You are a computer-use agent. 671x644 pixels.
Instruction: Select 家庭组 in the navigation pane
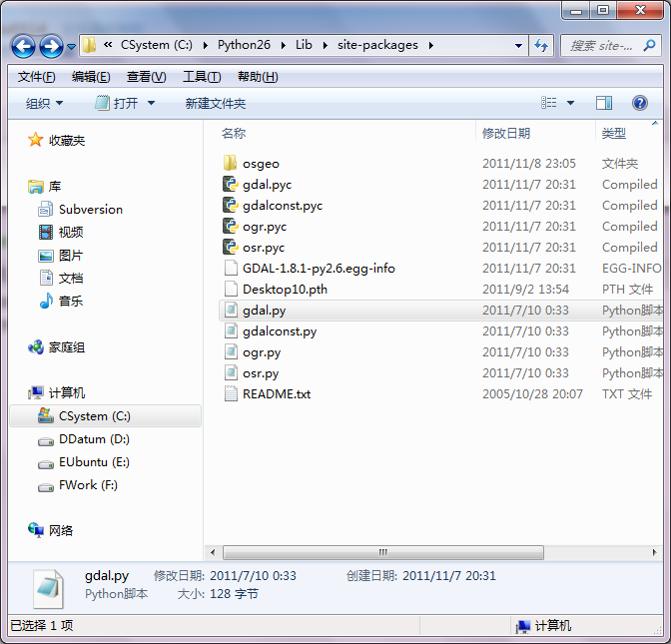pos(67,347)
